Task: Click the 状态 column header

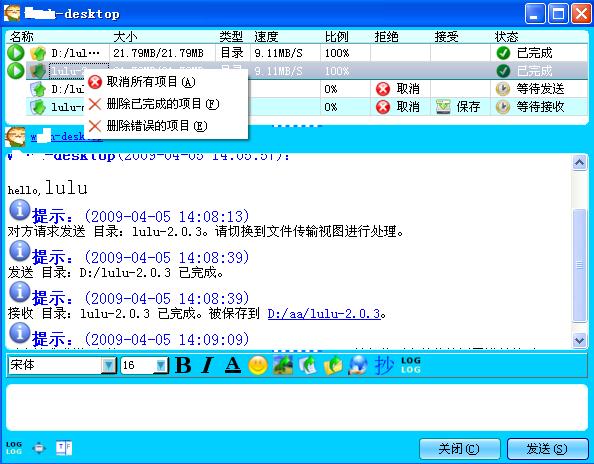Action: point(506,37)
